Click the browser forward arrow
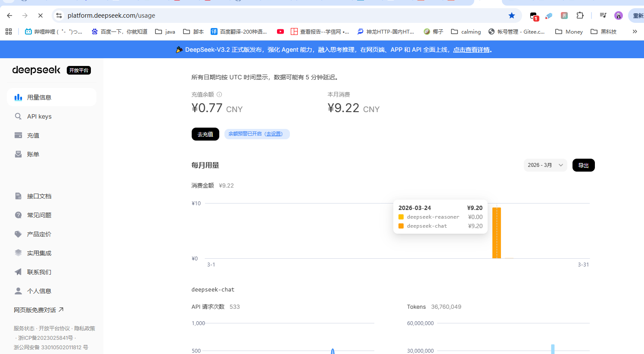Screen dimensions: 644x354 point(25,16)
